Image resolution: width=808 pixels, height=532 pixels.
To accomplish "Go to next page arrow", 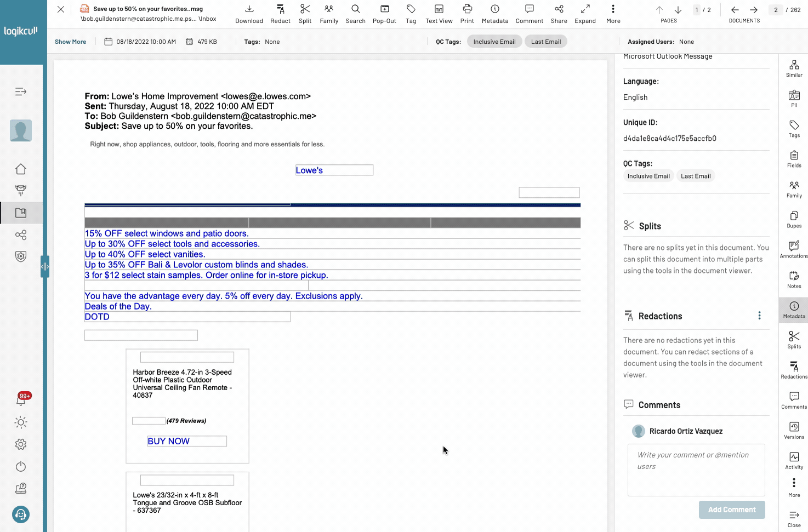I will click(678, 10).
